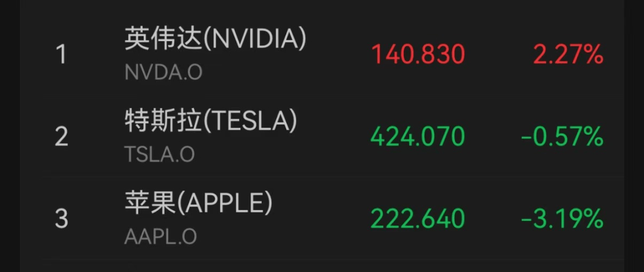Click rank number 1 in the list

coord(61,55)
